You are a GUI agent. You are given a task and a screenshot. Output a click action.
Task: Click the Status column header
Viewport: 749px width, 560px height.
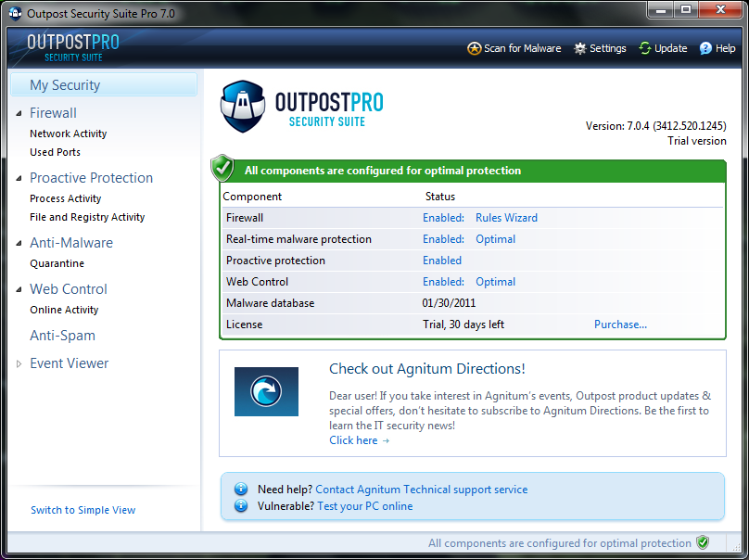click(x=440, y=197)
